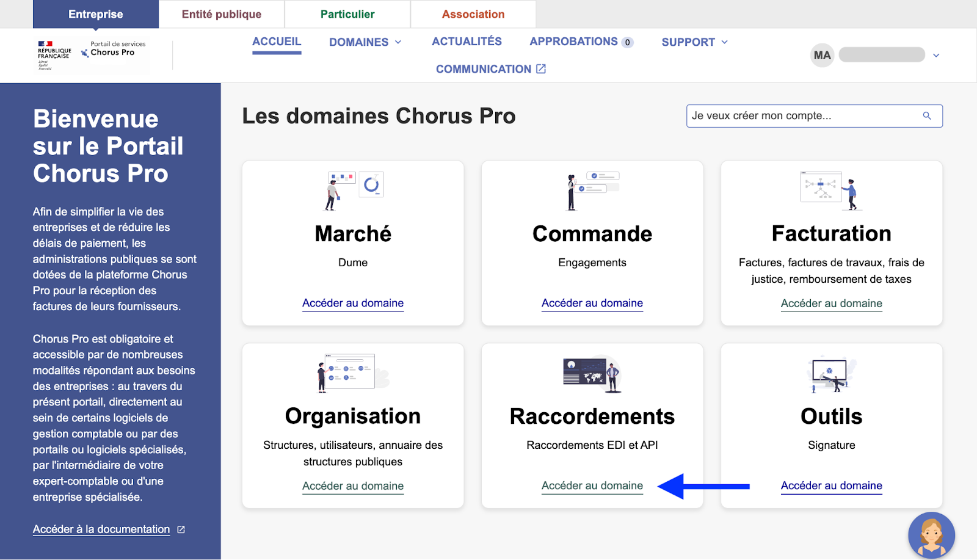The width and height of the screenshot is (977, 560).
Task: Click the Approbations count badge
Action: pos(627,43)
